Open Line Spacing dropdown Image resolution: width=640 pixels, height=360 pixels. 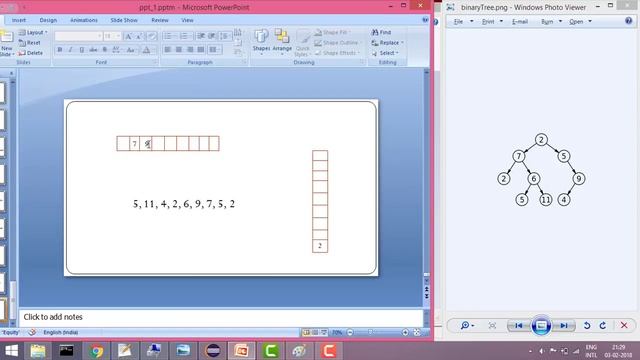click(225, 36)
